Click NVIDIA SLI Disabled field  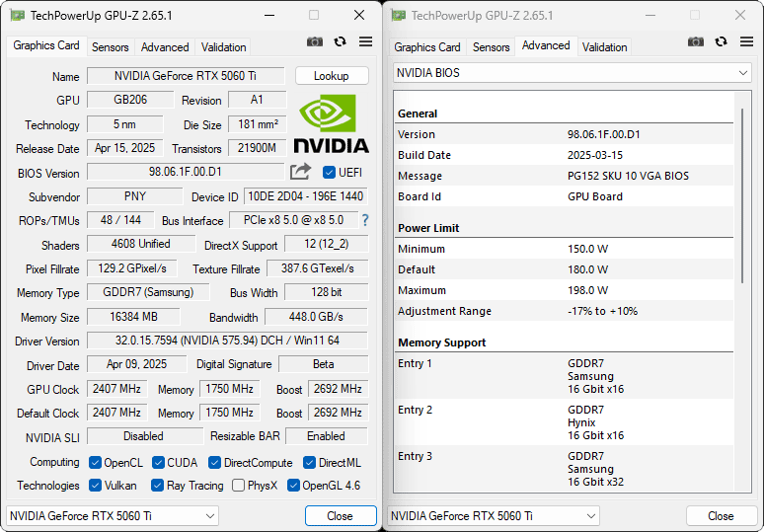coord(145,436)
